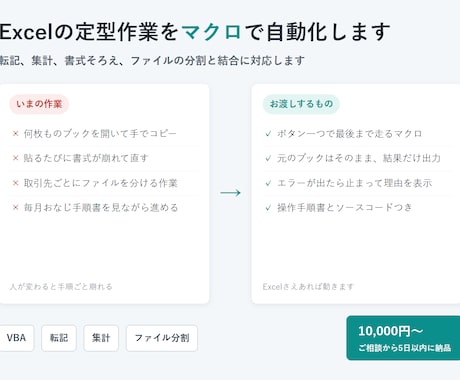Click the お渡しするもの badge
This screenshot has height=380, width=460.
click(x=301, y=104)
